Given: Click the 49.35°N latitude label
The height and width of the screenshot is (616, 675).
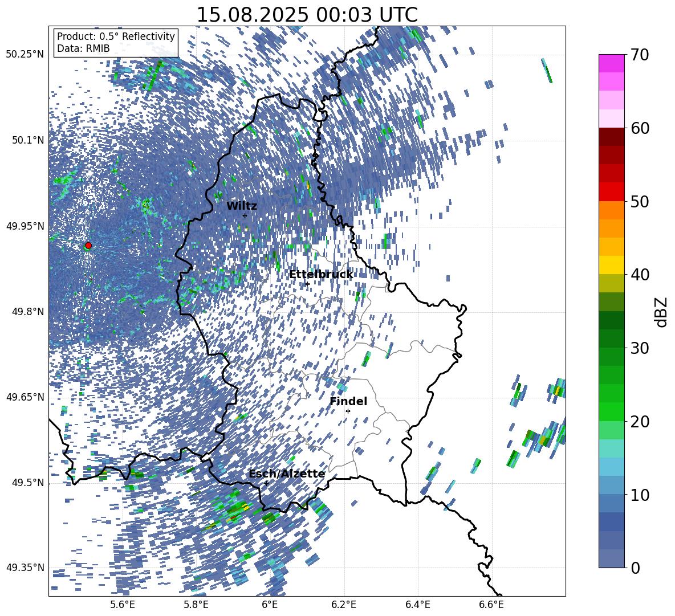Looking at the screenshot, I should pyautogui.click(x=25, y=568).
